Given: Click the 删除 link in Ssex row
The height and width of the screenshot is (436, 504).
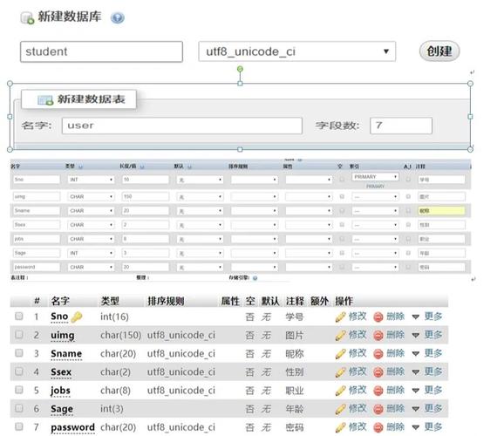Looking at the screenshot, I should 395,371.
